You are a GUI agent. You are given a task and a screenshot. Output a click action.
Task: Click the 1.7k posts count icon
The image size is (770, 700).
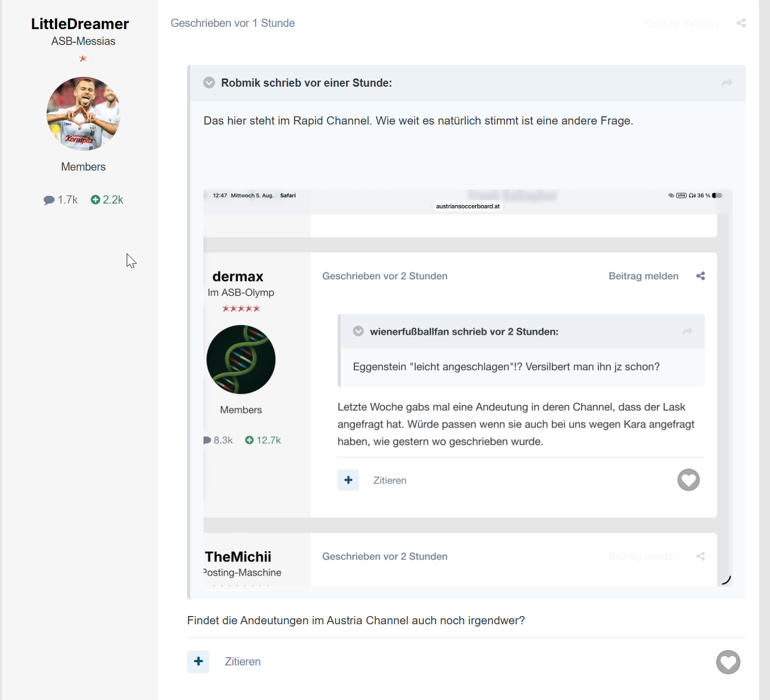coord(49,200)
